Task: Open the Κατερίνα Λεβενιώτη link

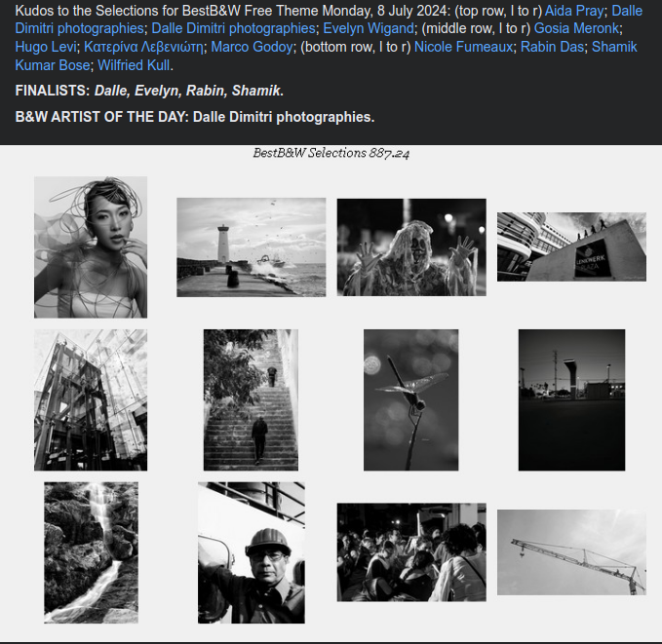Action: pos(143,47)
